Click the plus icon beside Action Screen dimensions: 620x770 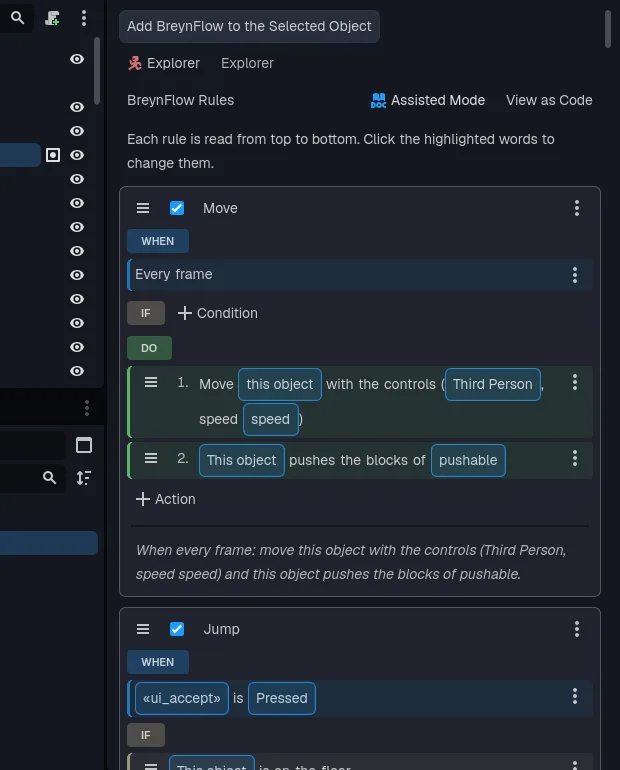[x=142, y=499]
